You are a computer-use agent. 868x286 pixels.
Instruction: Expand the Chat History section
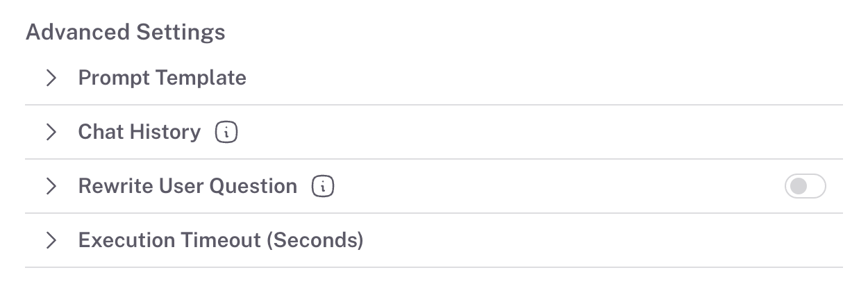tap(51, 132)
